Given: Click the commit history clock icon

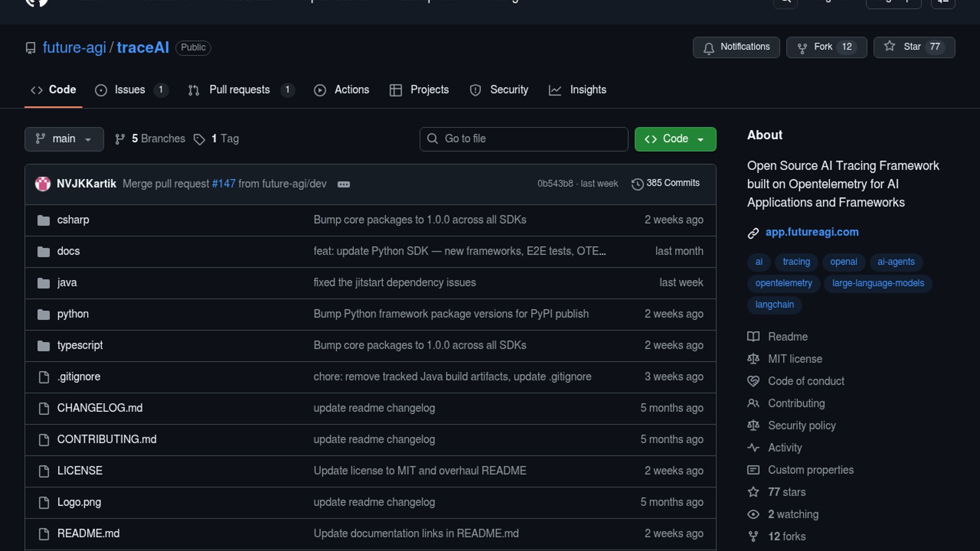Looking at the screenshot, I should point(637,184).
